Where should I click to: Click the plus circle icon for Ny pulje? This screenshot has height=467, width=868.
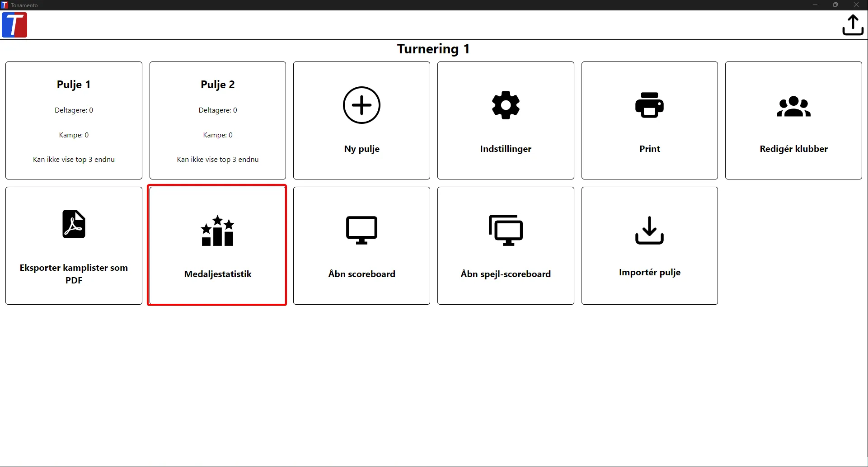point(361,105)
